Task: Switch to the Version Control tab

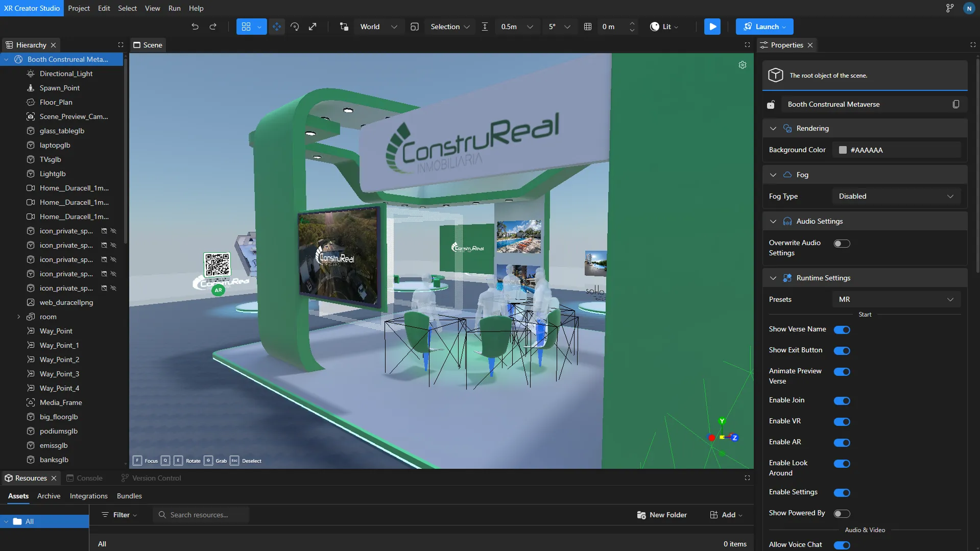Action: 151,478
